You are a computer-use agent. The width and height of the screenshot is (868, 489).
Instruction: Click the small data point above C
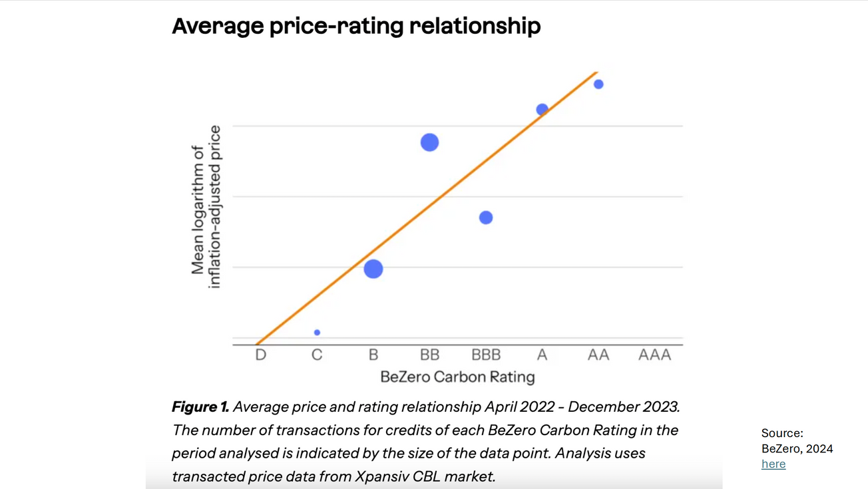point(317,332)
